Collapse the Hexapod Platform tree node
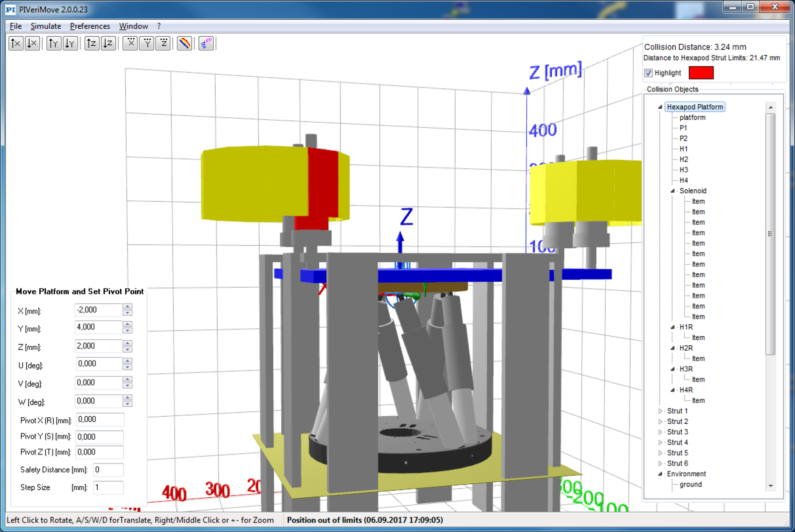The height and width of the screenshot is (532, 795). [660, 107]
